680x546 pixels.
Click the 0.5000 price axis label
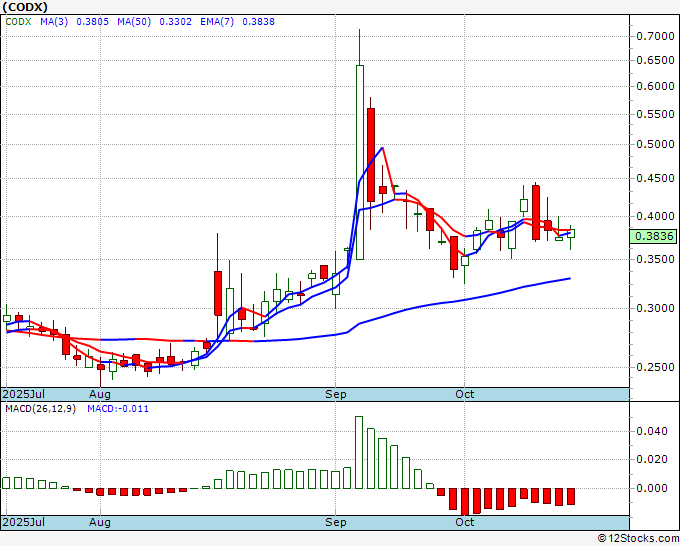coord(655,144)
